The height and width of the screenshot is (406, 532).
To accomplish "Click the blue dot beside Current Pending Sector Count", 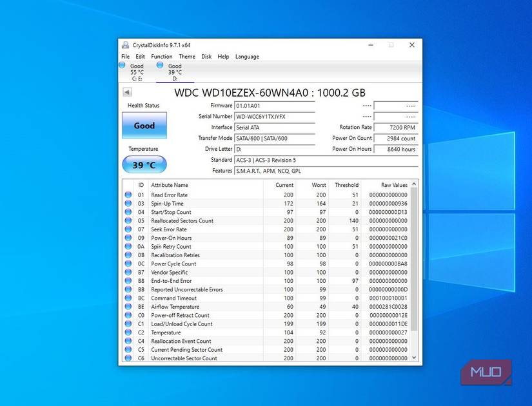I will pos(127,349).
